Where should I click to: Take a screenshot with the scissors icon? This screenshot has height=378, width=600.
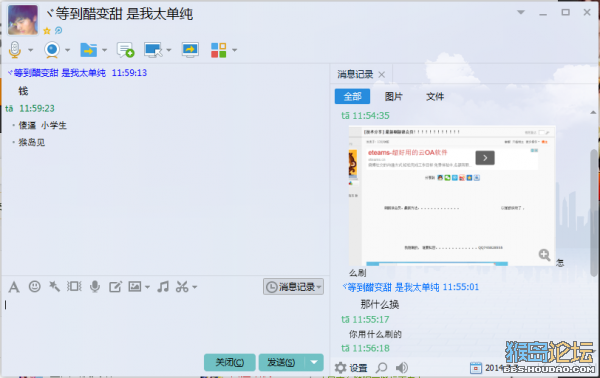point(182,287)
